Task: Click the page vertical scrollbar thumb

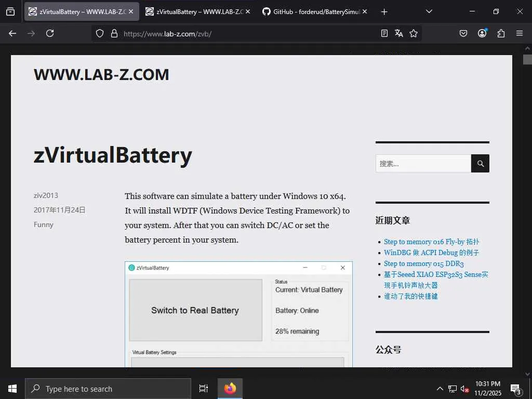Action: 527,59
